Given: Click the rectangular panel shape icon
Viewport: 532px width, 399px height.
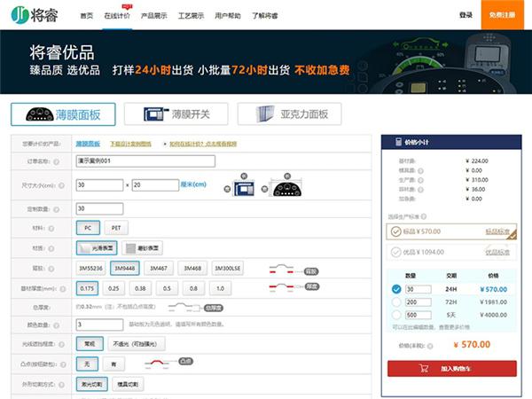Looking at the screenshot, I should [x=241, y=188].
